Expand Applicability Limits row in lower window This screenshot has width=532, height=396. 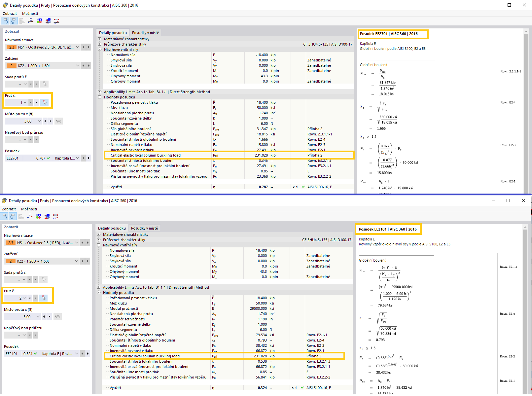click(x=99, y=287)
